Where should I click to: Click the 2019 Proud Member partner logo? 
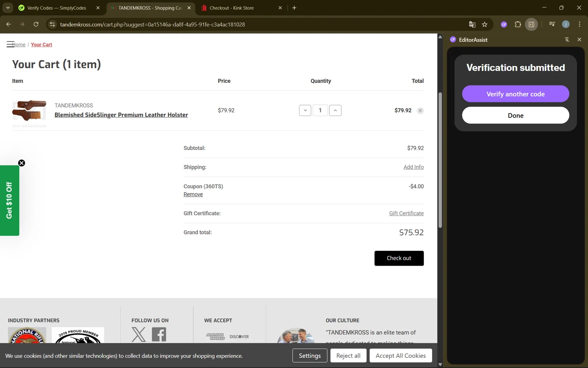coord(78,335)
